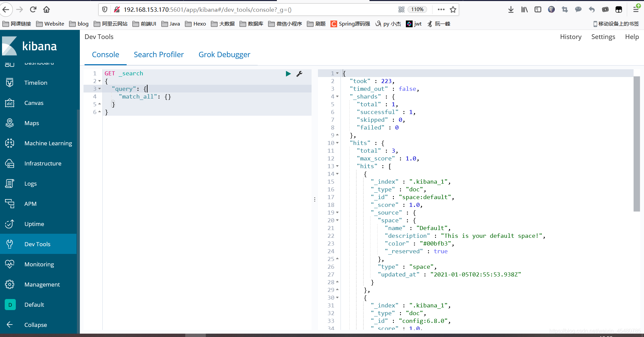Collapse the hits array at line 13

coord(337,166)
